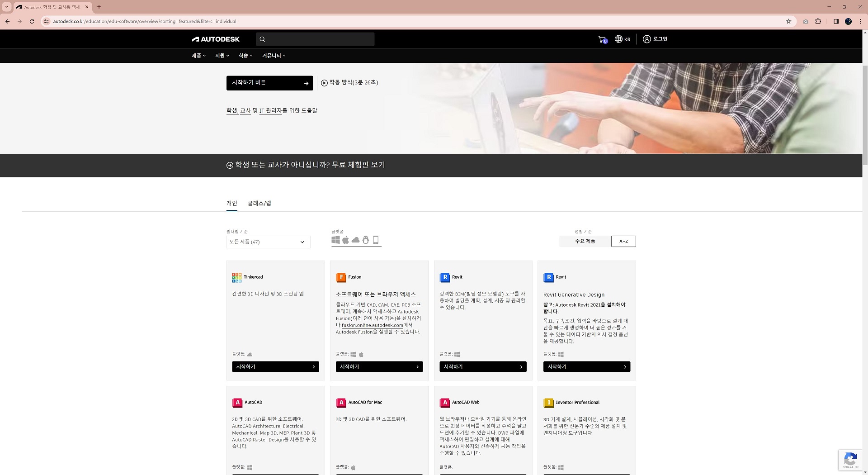
Task: Filter by Windows platform icon
Action: (x=335, y=240)
